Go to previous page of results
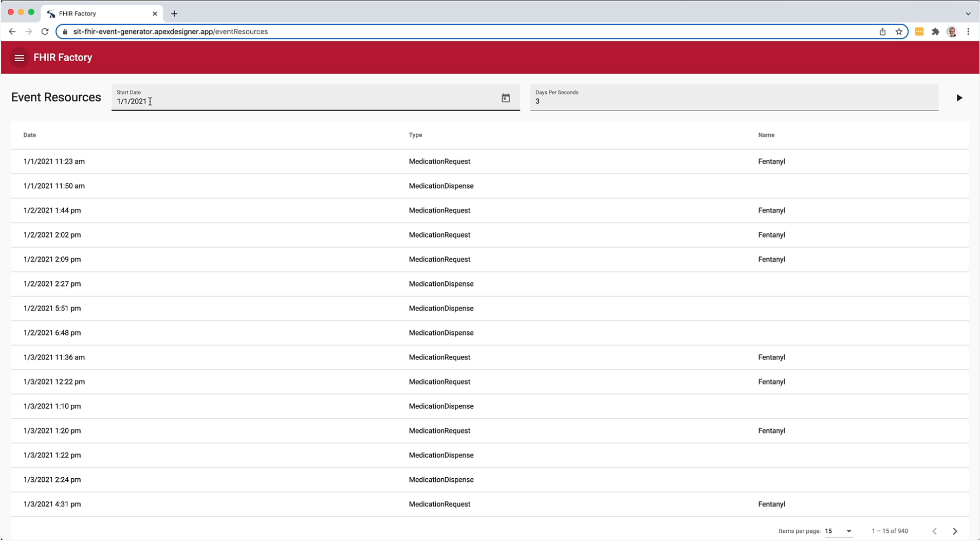 click(934, 531)
